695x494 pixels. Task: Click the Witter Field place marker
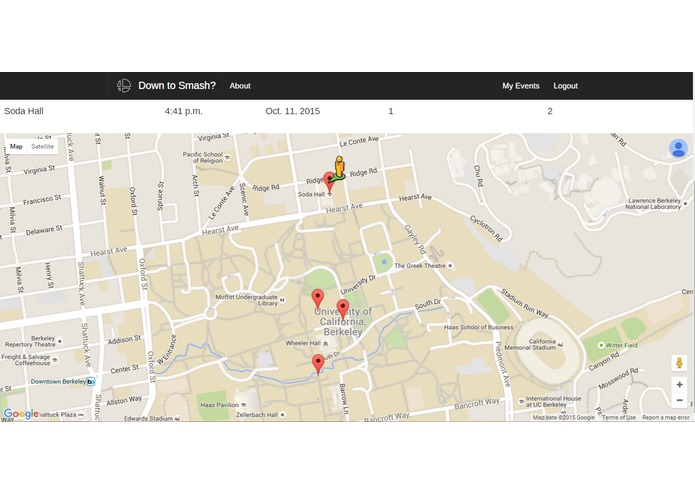(601, 345)
